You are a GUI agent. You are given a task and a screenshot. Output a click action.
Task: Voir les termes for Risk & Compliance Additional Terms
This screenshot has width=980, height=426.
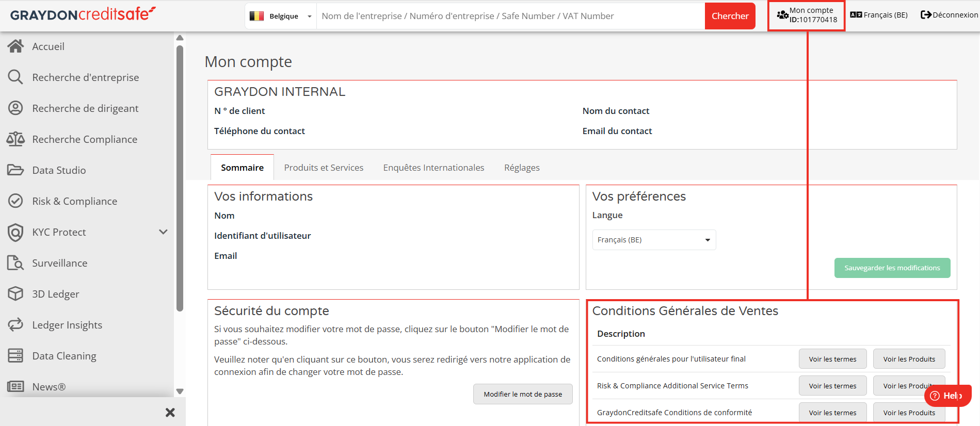(x=832, y=386)
